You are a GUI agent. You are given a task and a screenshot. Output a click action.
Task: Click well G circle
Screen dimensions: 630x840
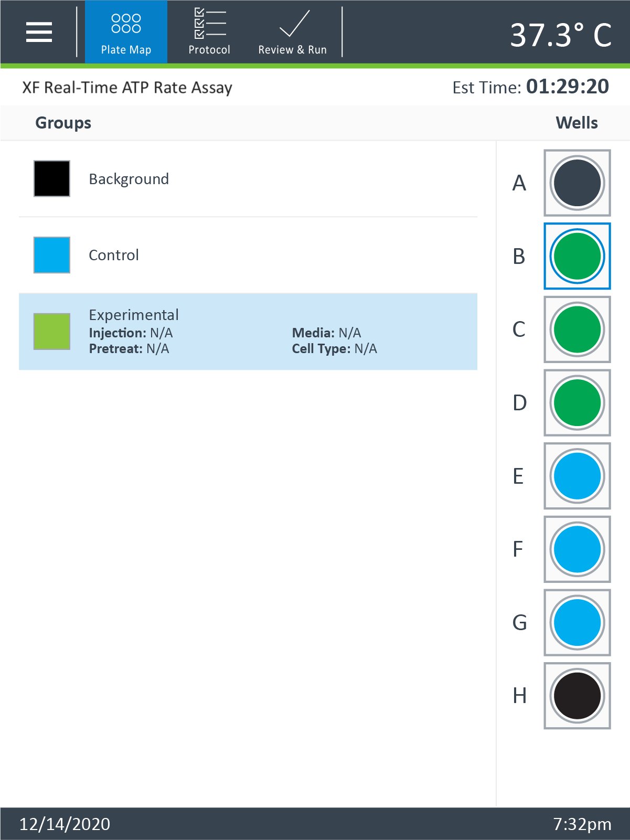click(x=577, y=623)
